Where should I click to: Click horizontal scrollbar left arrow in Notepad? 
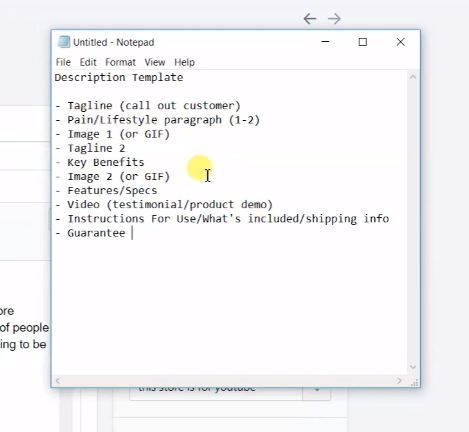point(58,381)
